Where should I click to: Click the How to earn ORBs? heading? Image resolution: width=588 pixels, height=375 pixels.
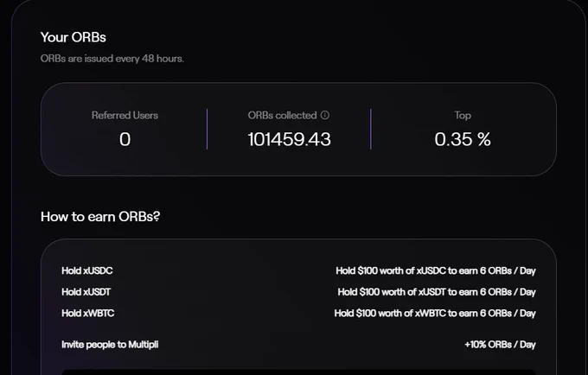100,216
